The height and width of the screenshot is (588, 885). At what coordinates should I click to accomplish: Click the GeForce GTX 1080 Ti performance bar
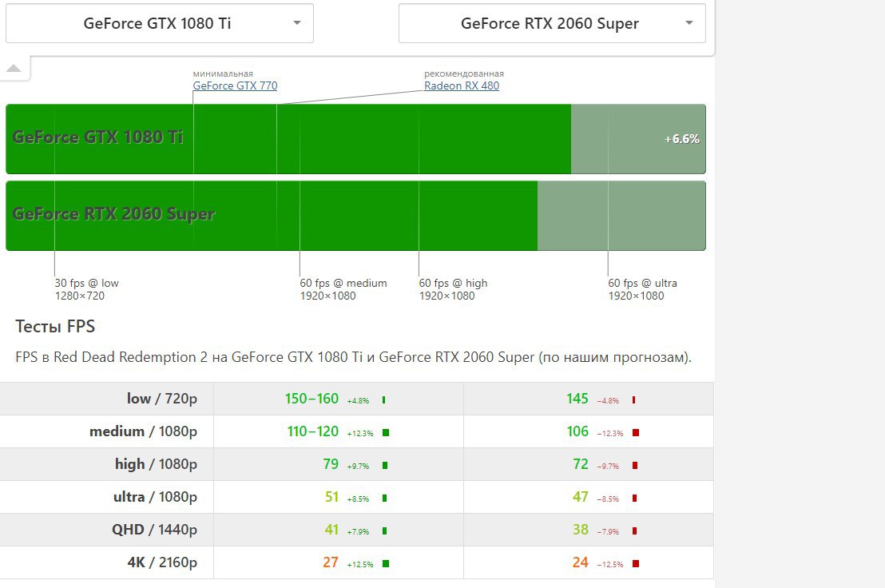[x=355, y=139]
